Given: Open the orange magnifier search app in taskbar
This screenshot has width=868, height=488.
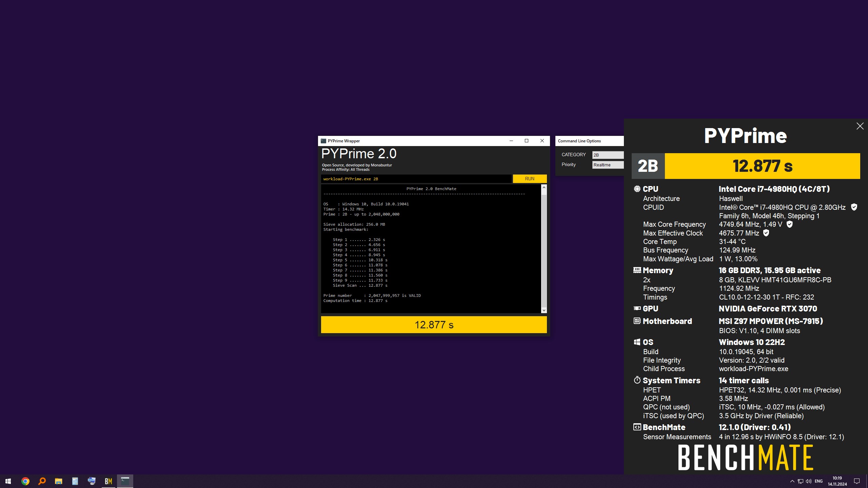Looking at the screenshot, I should point(42,481).
